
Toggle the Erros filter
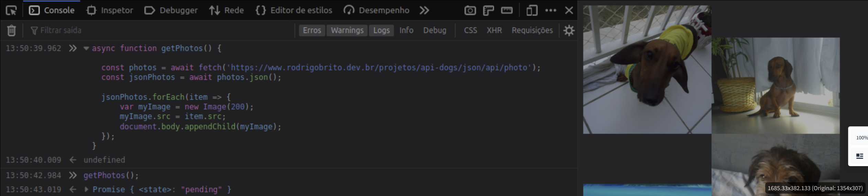coord(312,31)
